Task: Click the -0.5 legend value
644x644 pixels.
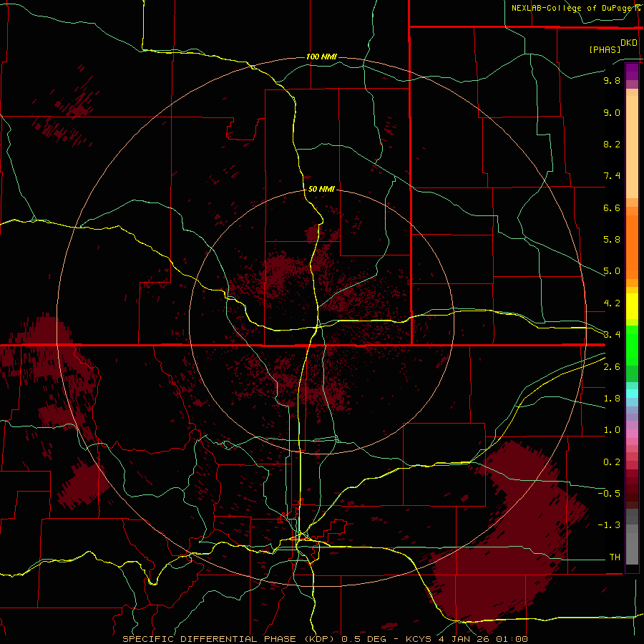Action: (x=609, y=494)
